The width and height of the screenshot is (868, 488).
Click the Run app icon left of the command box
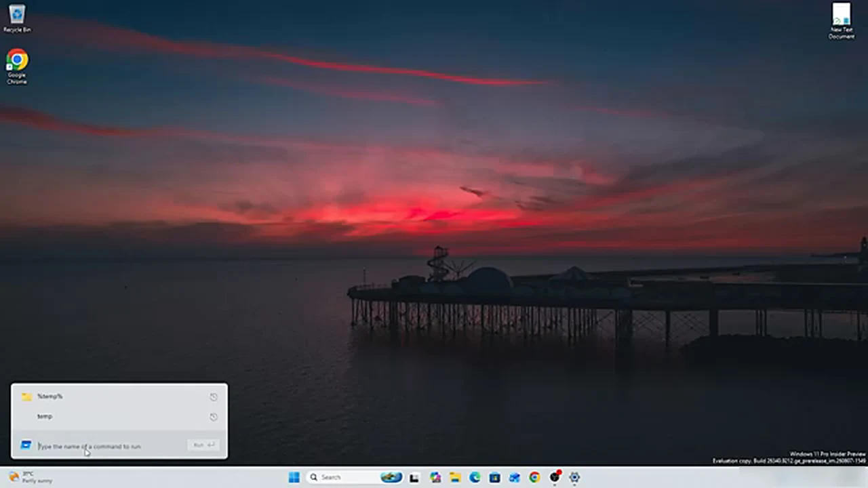26,445
